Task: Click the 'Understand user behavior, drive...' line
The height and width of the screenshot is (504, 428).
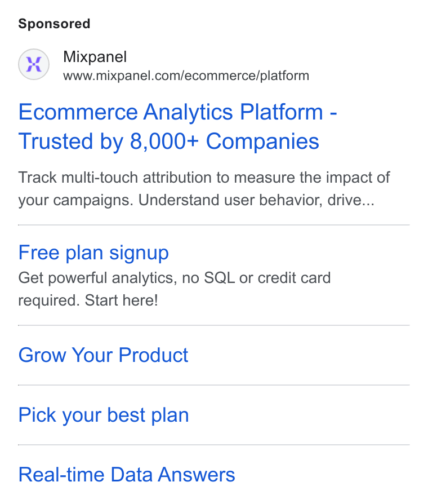Action: 256,200
